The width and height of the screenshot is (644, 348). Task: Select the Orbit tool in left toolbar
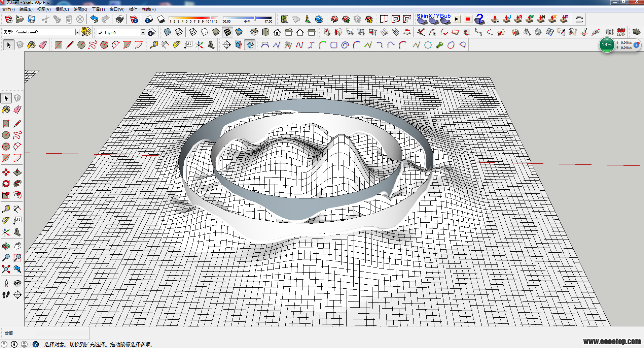(x=6, y=246)
